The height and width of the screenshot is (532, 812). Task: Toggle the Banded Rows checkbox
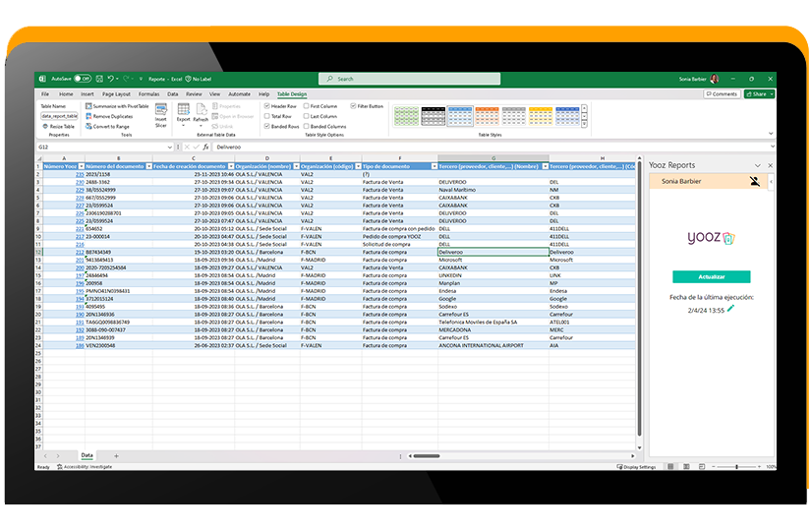pos(267,127)
